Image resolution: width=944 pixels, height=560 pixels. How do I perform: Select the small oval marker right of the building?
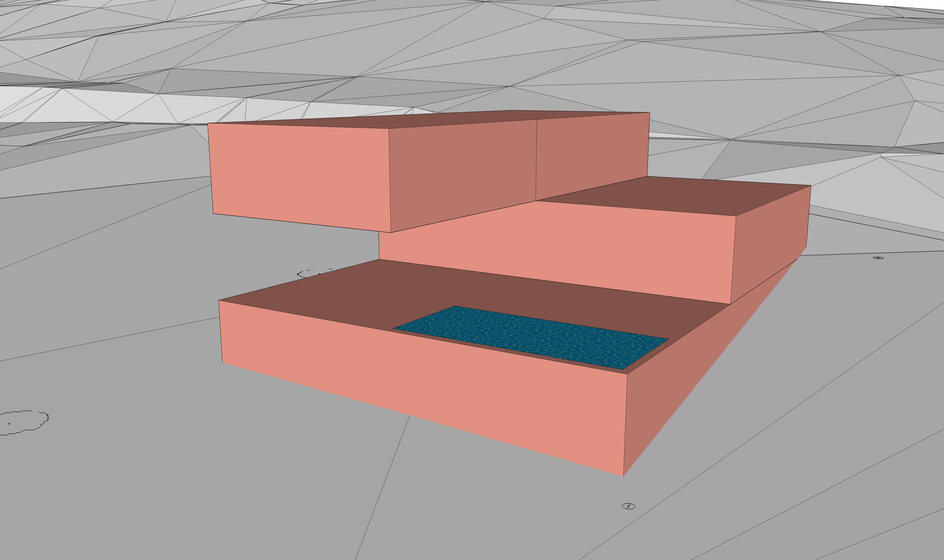pos(878,258)
